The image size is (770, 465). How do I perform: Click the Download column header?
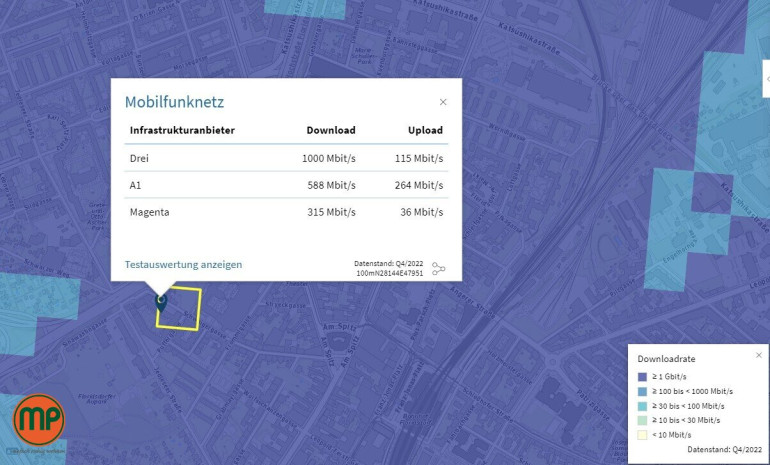pos(330,130)
